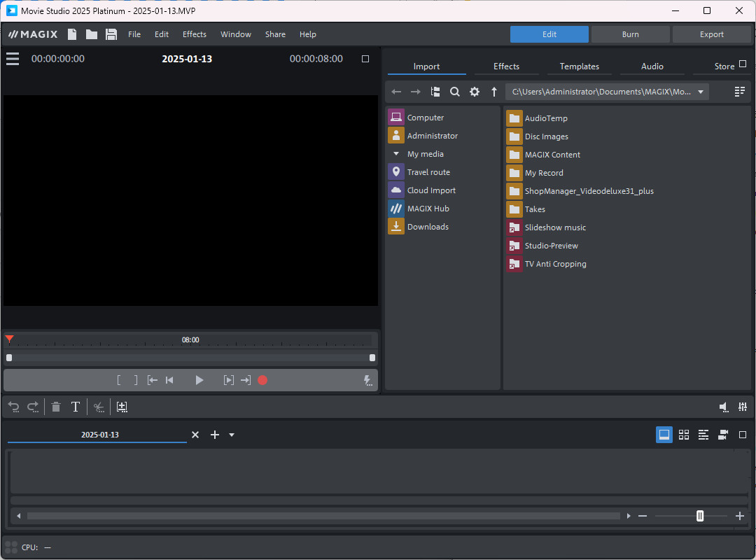Jump to range end
The image size is (756, 560).
[x=246, y=380]
